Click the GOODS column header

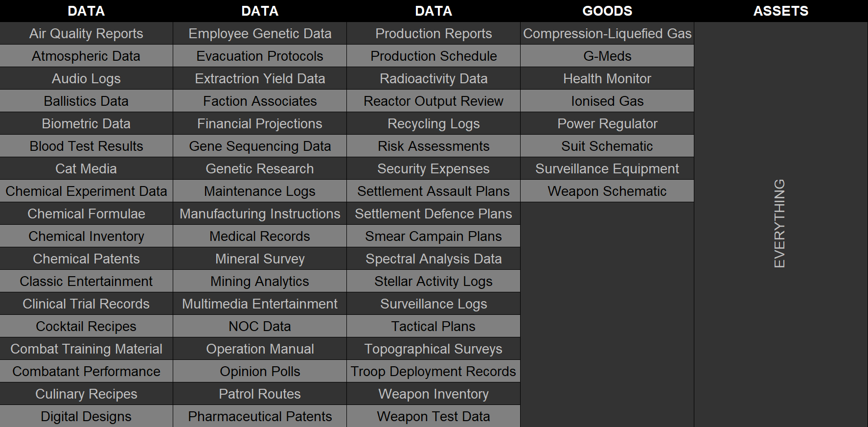pyautogui.click(x=607, y=11)
